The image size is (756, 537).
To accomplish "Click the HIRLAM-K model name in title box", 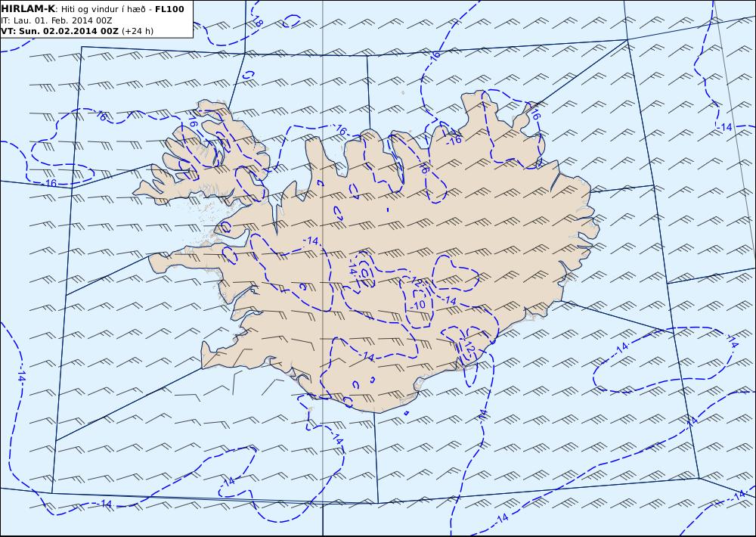I will click(x=28, y=9).
